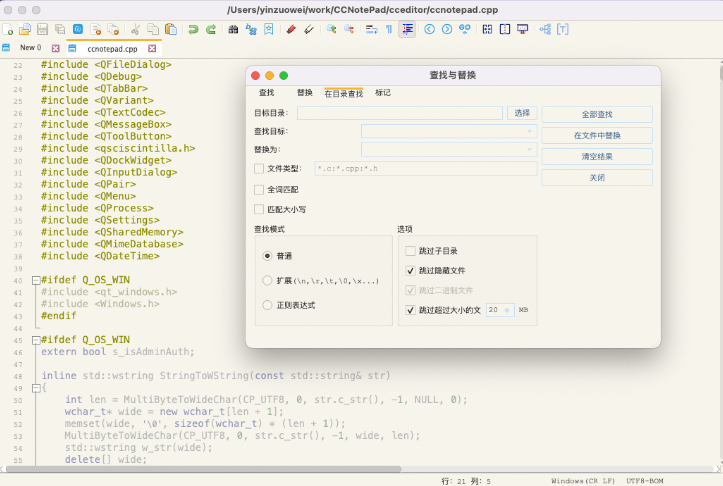Enable the 全词匹配 checkbox
Viewport: 723px width, 486px height.
click(x=259, y=190)
